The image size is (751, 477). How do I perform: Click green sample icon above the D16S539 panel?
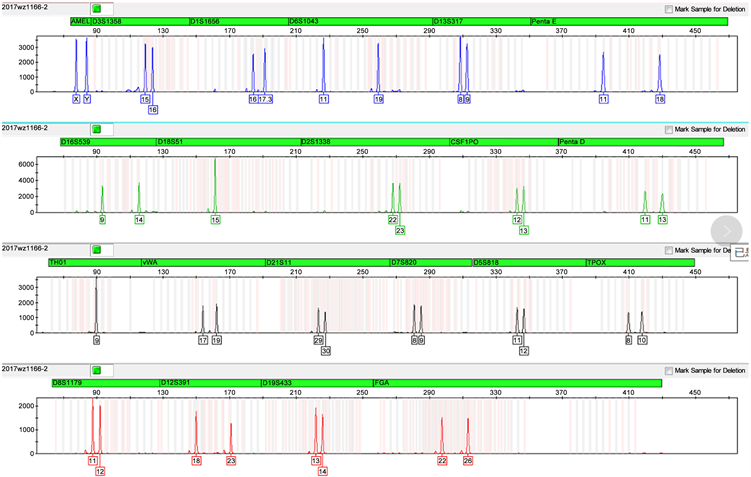click(x=97, y=129)
